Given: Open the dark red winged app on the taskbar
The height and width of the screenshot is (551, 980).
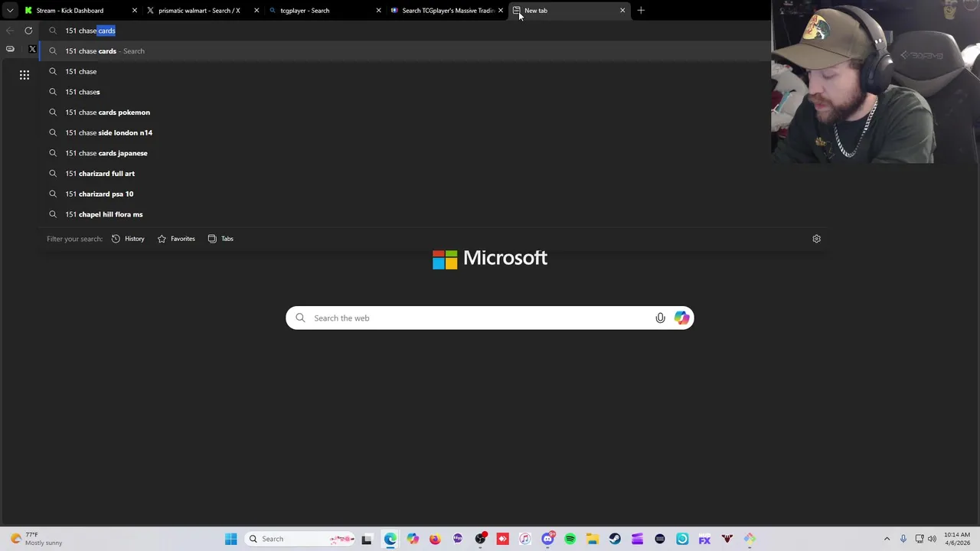Looking at the screenshot, I should point(727,539).
